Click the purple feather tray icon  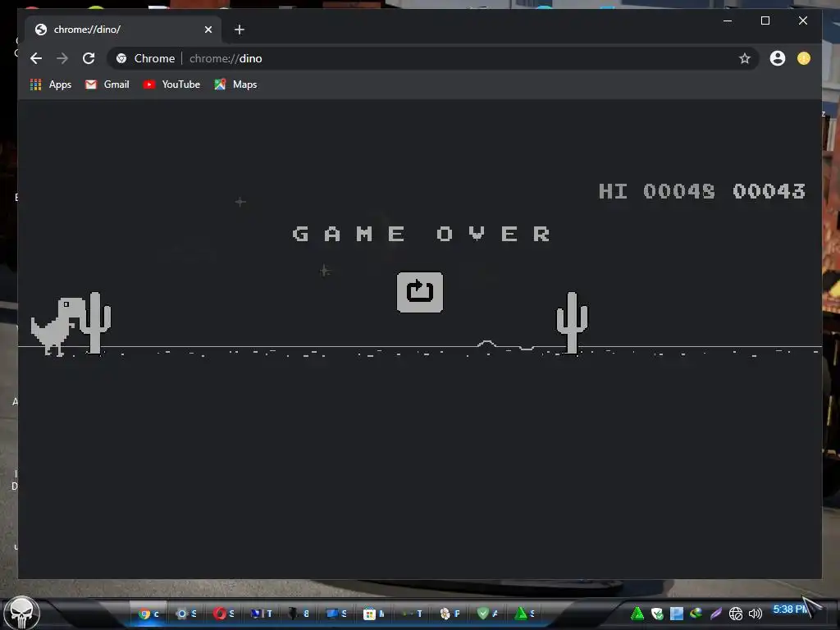point(715,614)
